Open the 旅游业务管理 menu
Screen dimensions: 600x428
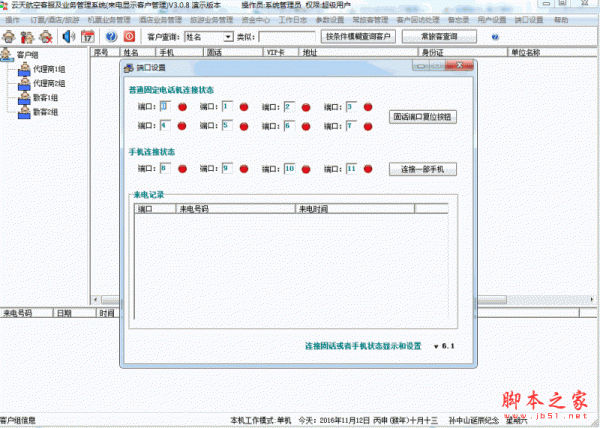(x=212, y=20)
